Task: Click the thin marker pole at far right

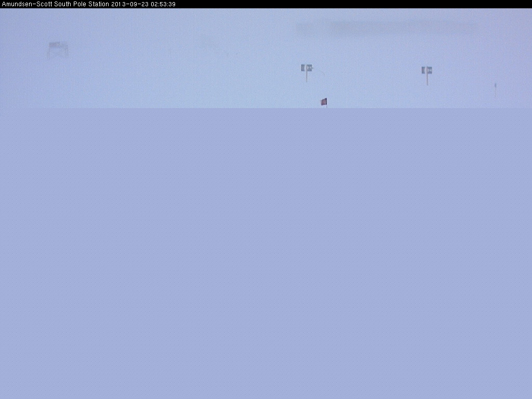Action: click(495, 89)
